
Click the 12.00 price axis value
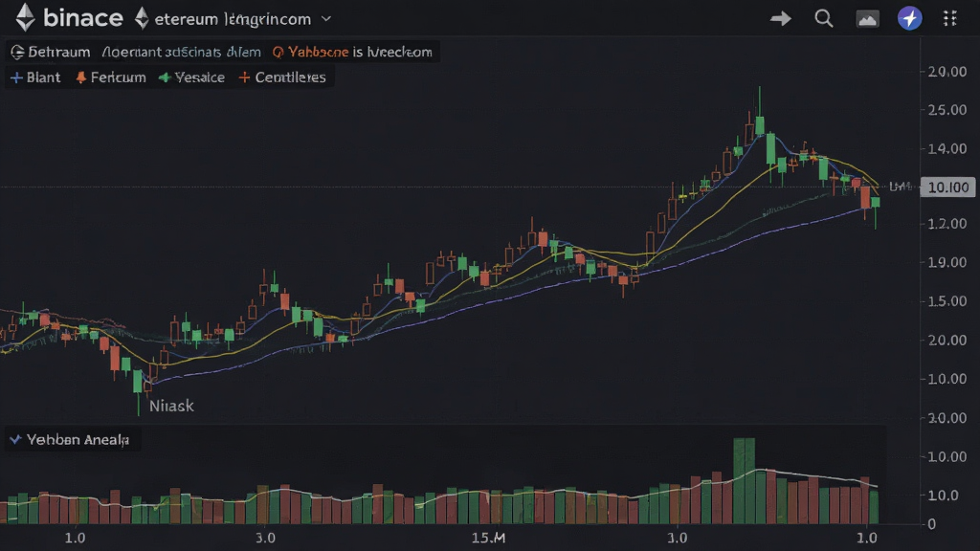pos(947,224)
